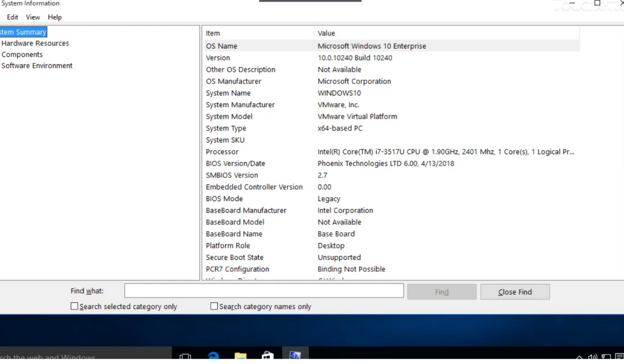624x364 pixels.
Task: Enable Search selected category only
Action: (124, 306)
